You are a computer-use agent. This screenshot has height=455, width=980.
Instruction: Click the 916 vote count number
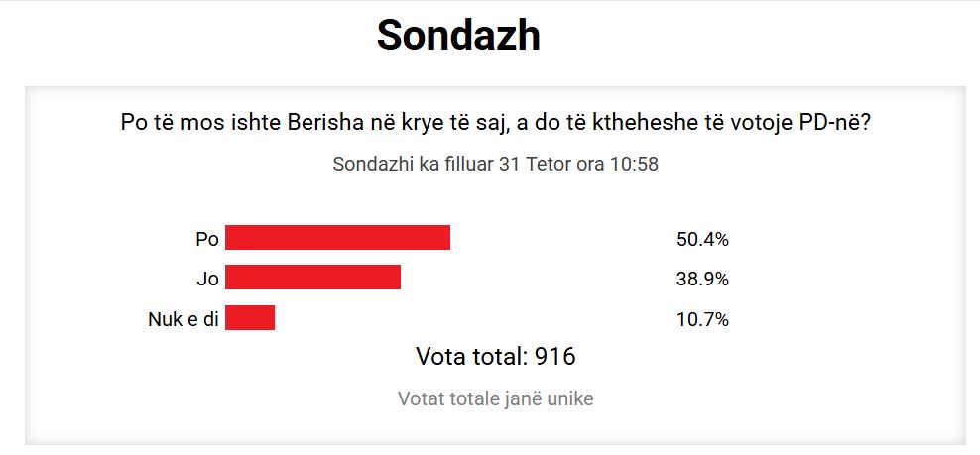[555, 356]
